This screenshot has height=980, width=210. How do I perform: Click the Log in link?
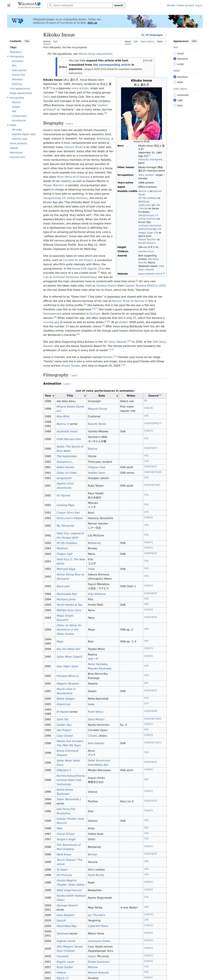tap(199, 5)
